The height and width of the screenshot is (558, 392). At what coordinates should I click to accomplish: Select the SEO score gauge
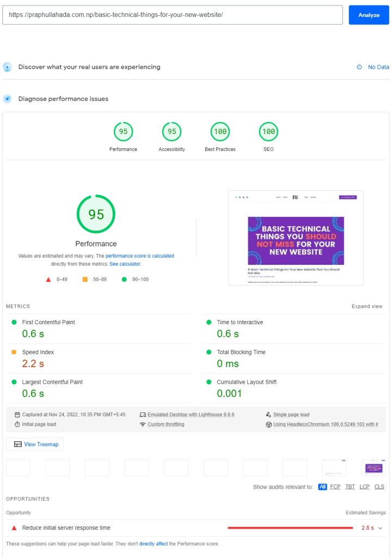point(268,132)
